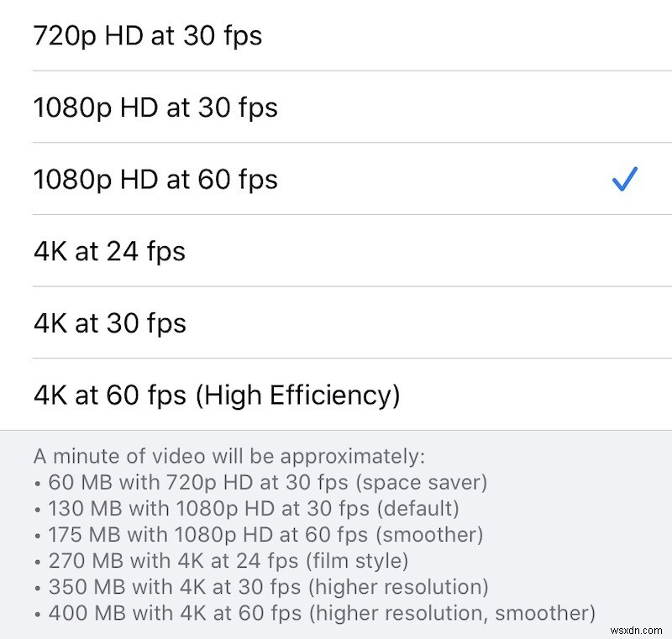Image resolution: width=672 pixels, height=639 pixels.
Task: Tap the blue checkmark next to 1080p HD
Action: point(624,178)
